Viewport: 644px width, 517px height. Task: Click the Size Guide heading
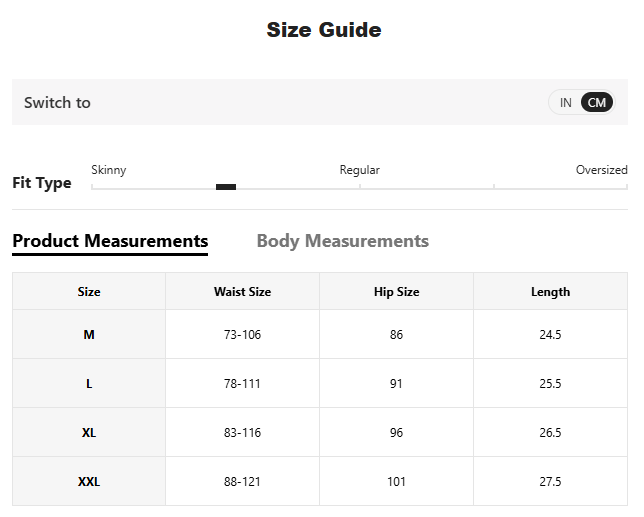(x=323, y=30)
